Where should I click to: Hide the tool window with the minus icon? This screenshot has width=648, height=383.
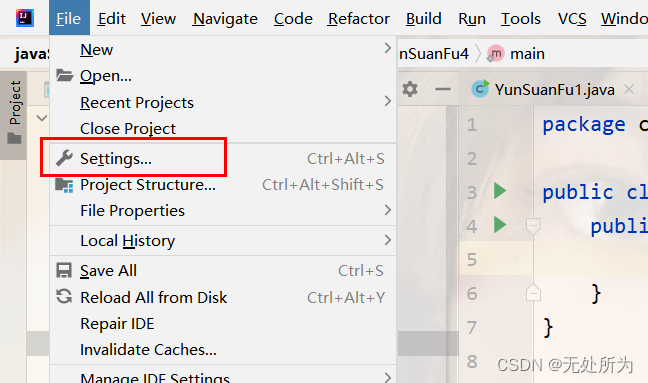[443, 89]
